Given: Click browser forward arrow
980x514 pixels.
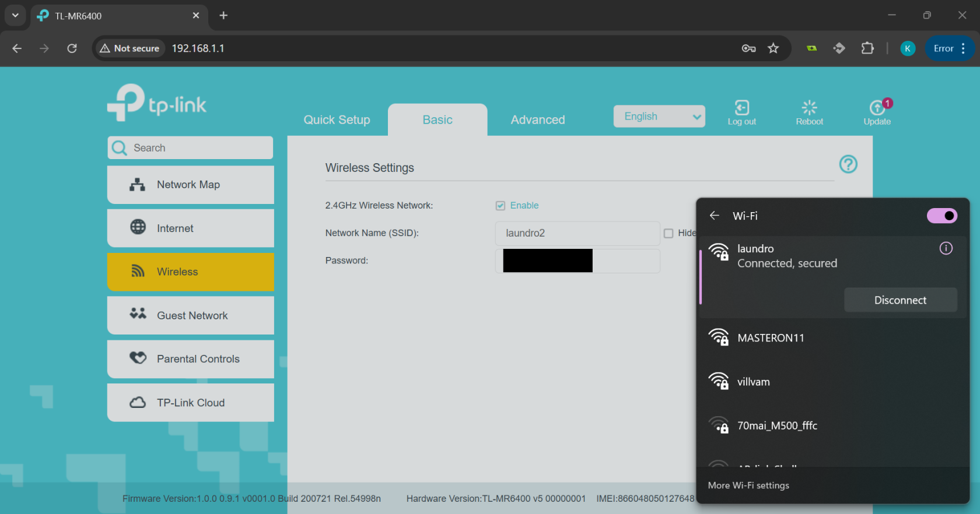Looking at the screenshot, I should click(44, 48).
